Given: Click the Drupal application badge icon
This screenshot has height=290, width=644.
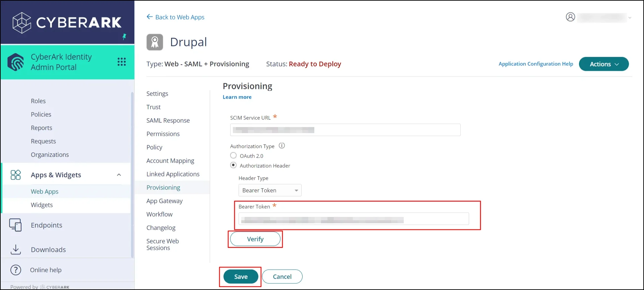Looking at the screenshot, I should 155,42.
